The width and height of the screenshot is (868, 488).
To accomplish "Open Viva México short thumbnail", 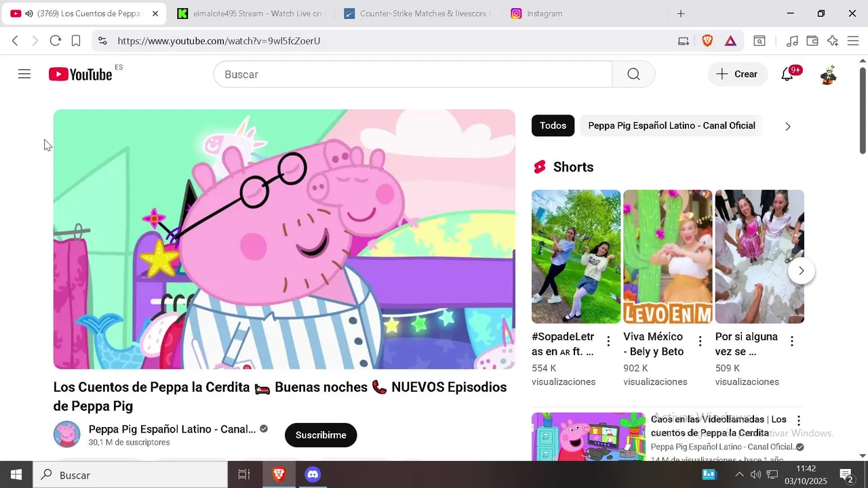I will (667, 256).
